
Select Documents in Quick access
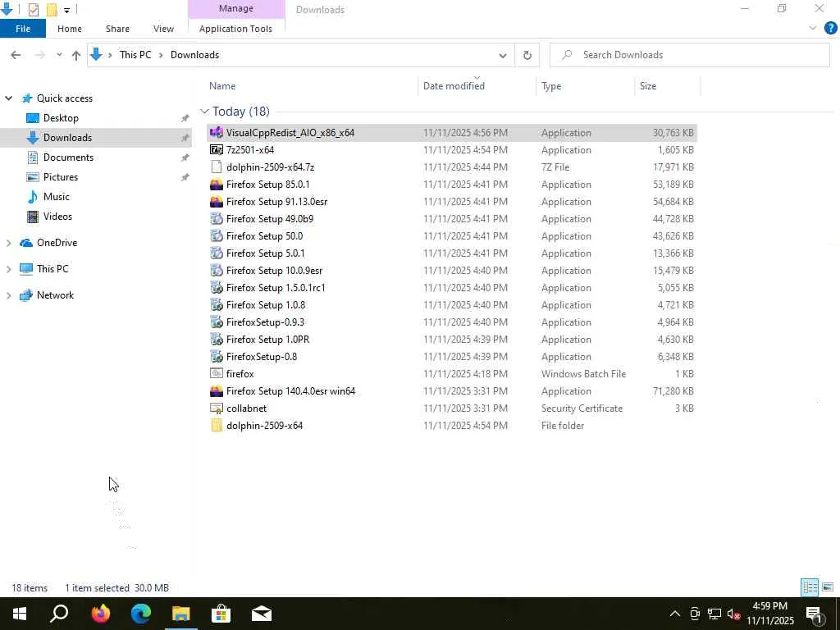(x=68, y=157)
